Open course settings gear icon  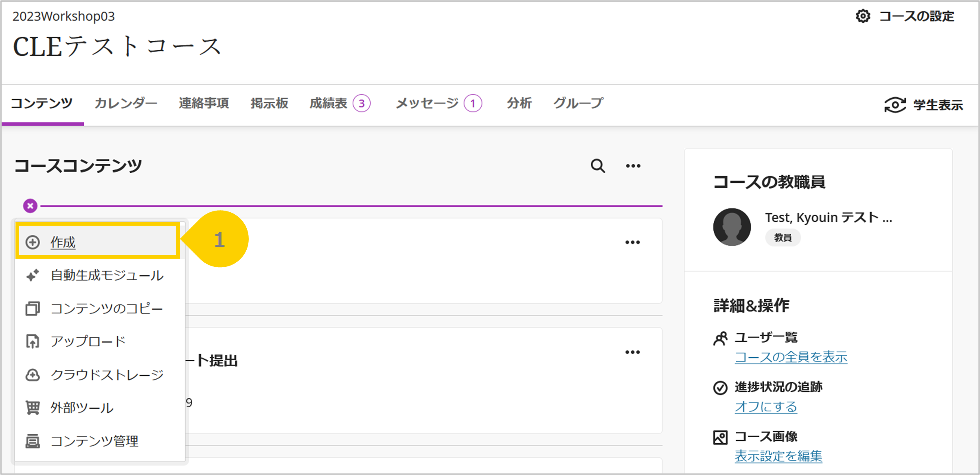pyautogui.click(x=863, y=16)
